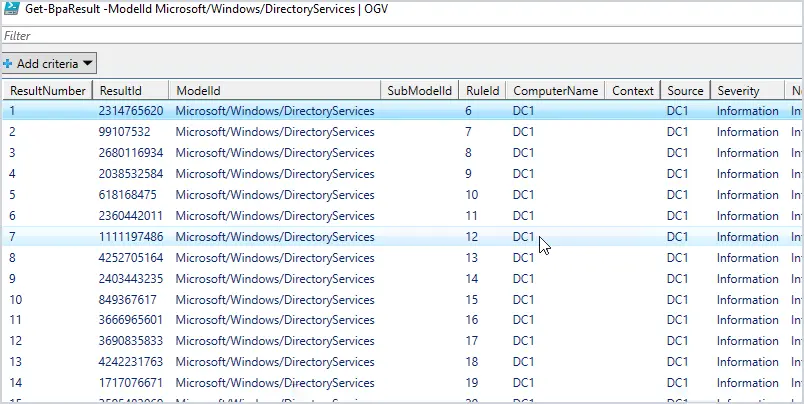The height and width of the screenshot is (404, 804).
Task: Click inside the Filter text box
Action: (402, 35)
